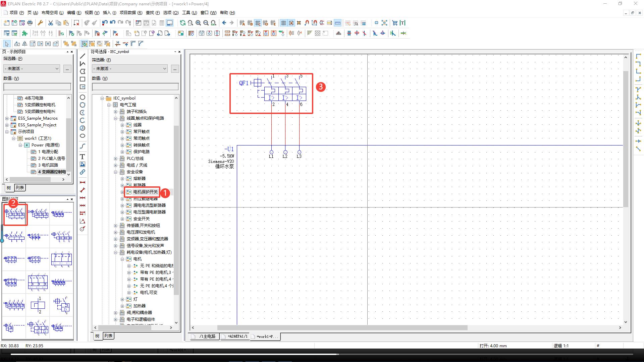The height and width of the screenshot is (362, 644).
Task: Click the Zoom In magnifier icon
Action: pos(198,23)
